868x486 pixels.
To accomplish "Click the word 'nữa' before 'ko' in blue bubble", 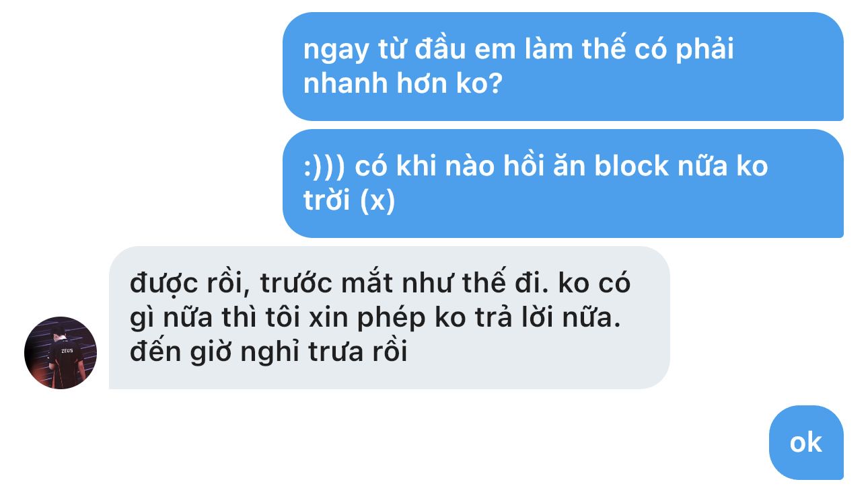I will coord(702,165).
